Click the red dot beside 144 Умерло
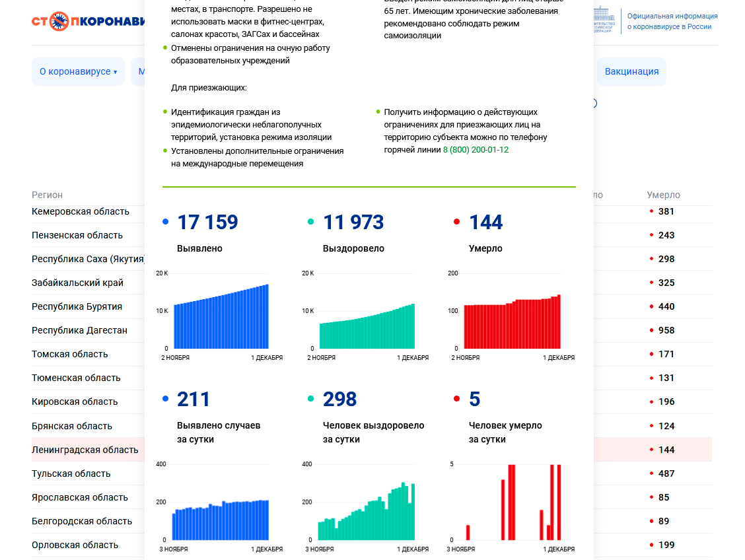The width and height of the screenshot is (745, 560). 456,223
